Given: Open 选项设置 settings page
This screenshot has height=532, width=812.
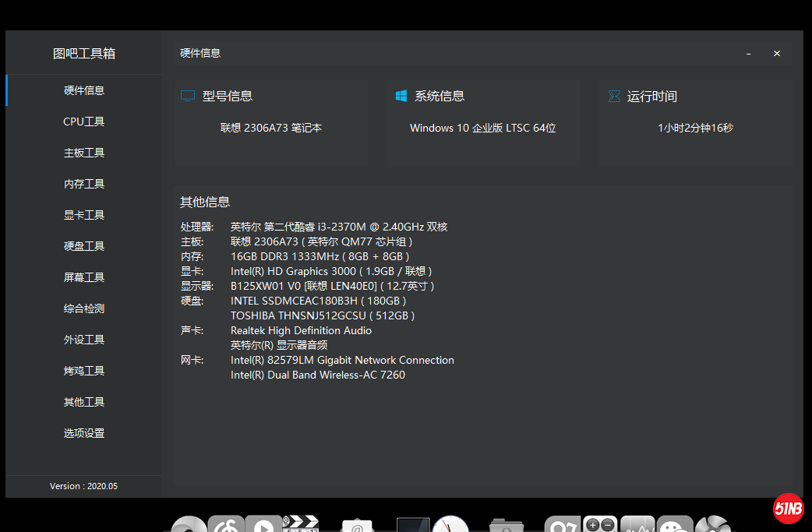Looking at the screenshot, I should (x=84, y=433).
